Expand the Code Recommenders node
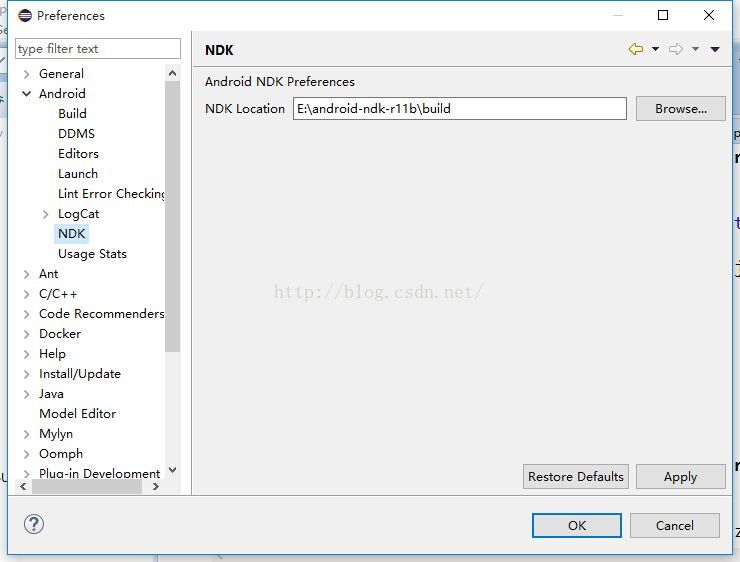 (26, 314)
